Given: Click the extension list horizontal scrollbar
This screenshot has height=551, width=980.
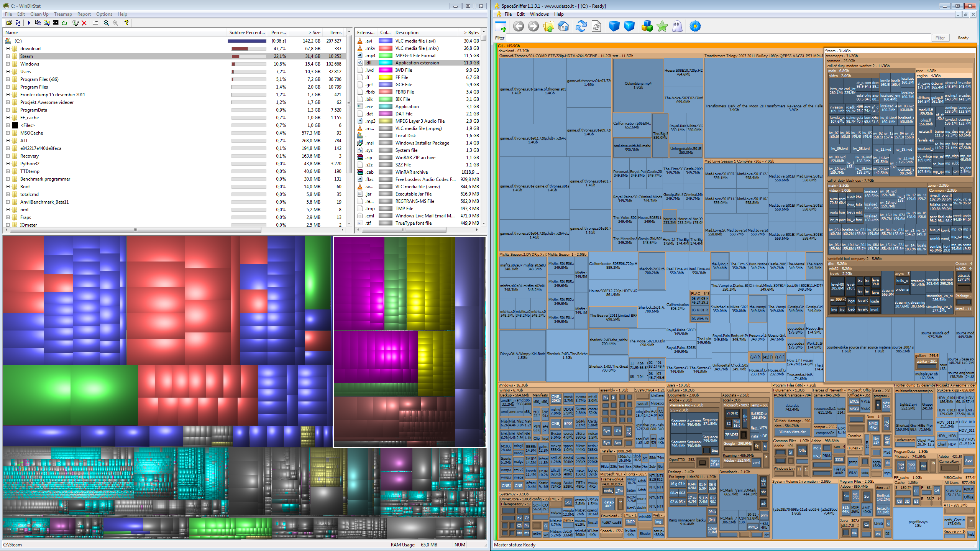Looking at the screenshot, I should 417,230.
